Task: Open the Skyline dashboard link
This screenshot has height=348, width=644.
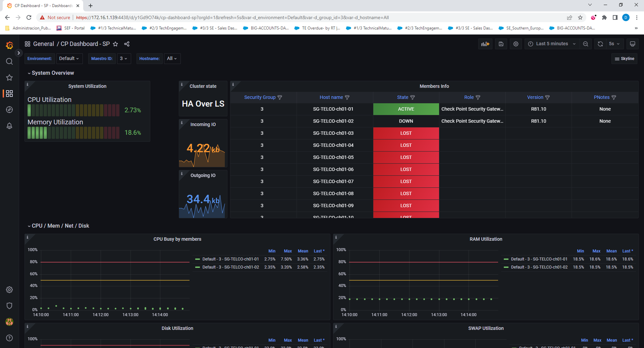Action: point(625,59)
